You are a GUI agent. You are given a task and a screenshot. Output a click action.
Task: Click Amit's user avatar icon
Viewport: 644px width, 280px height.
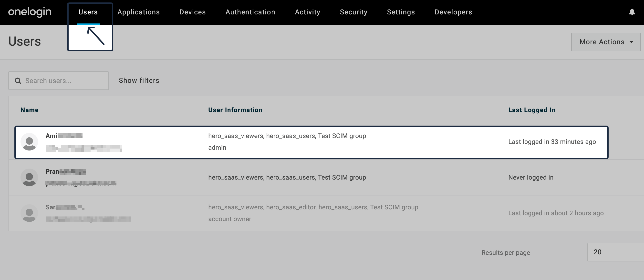[29, 141]
